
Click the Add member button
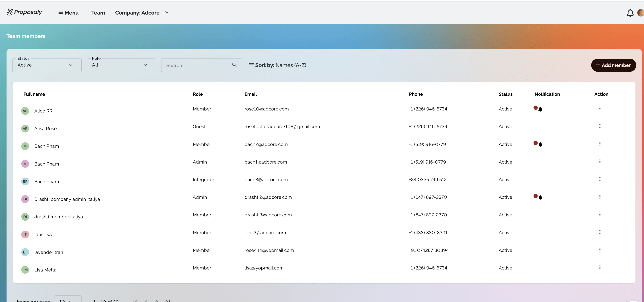pyautogui.click(x=613, y=65)
